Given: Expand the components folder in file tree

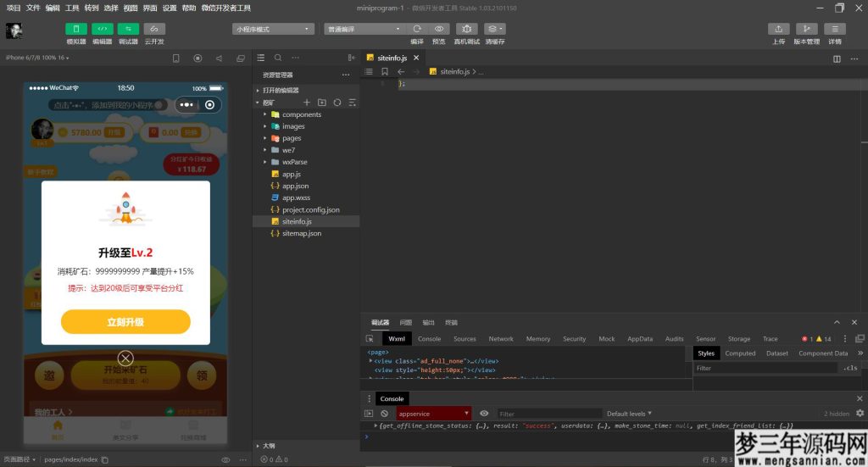Looking at the screenshot, I should click(x=301, y=114).
